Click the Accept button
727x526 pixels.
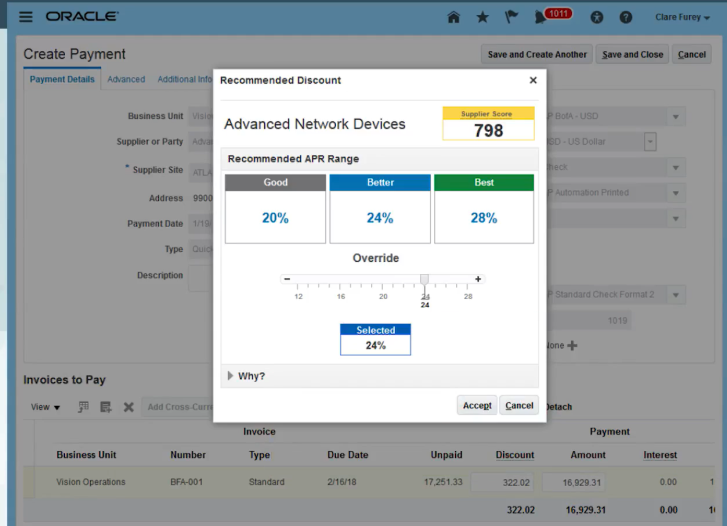click(477, 405)
